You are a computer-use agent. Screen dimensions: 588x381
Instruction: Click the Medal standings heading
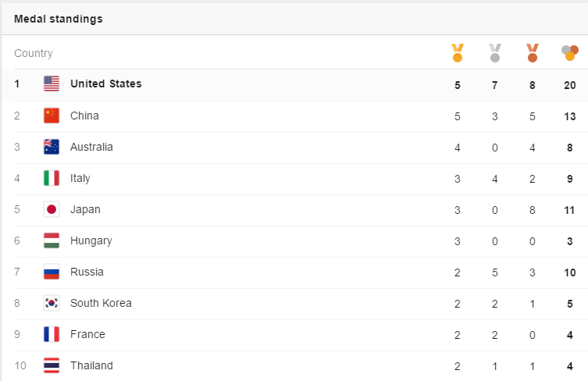pyautogui.click(x=59, y=19)
